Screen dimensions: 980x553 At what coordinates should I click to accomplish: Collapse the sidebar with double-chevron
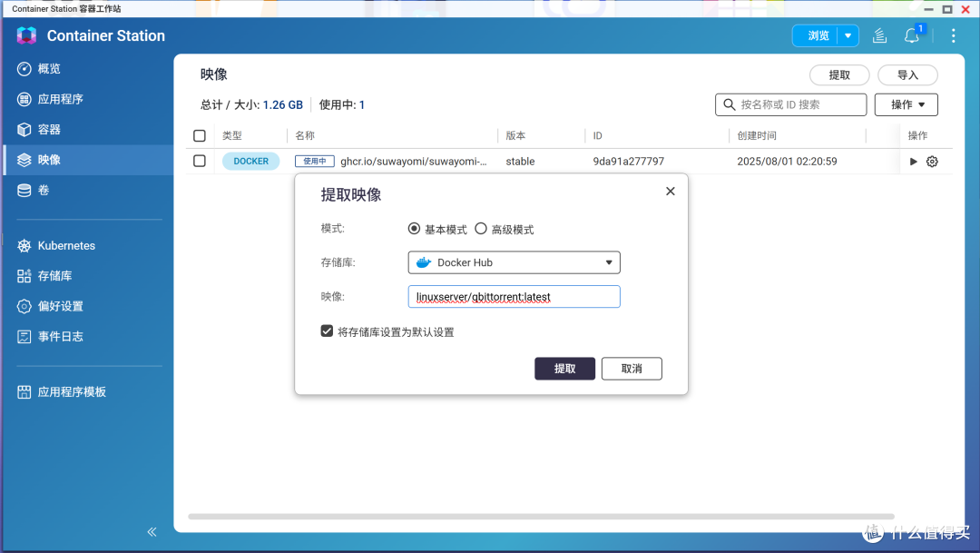tap(152, 532)
